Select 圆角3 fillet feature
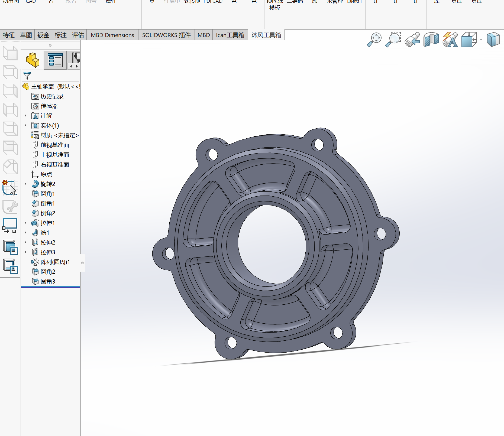The width and height of the screenshot is (504, 436). [43, 282]
